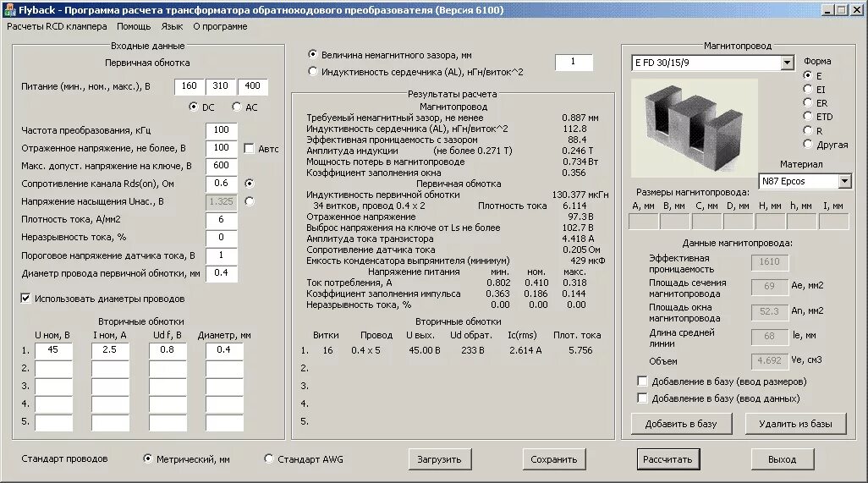This screenshot has height=483, width=868.
Task: Expand the E FD 30/15/9 core dropdown
Action: point(787,63)
